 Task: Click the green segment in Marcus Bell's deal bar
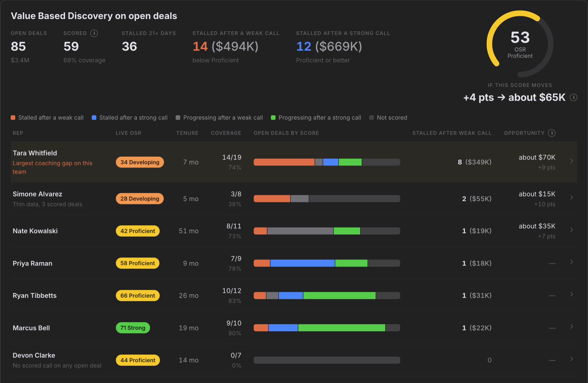[342, 328]
